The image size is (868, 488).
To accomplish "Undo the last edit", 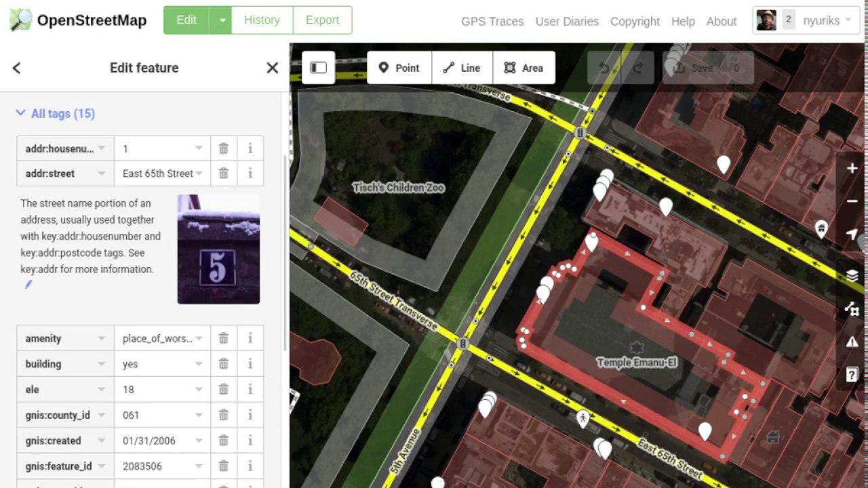I will tap(604, 68).
